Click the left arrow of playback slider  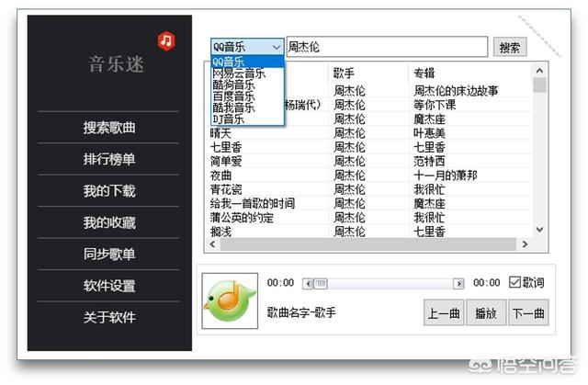coord(308,283)
